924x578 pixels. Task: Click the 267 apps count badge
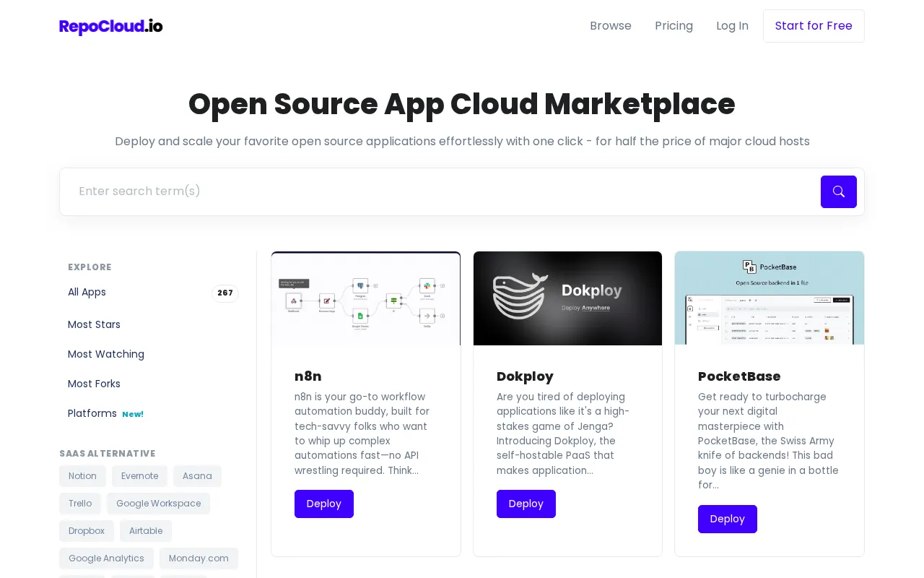click(x=225, y=293)
